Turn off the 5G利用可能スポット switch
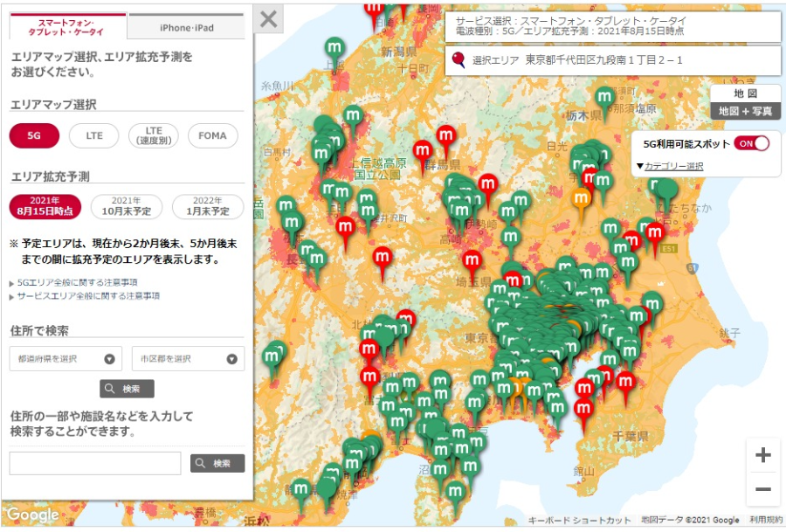Screen dimensions: 786x532 pos(751,144)
